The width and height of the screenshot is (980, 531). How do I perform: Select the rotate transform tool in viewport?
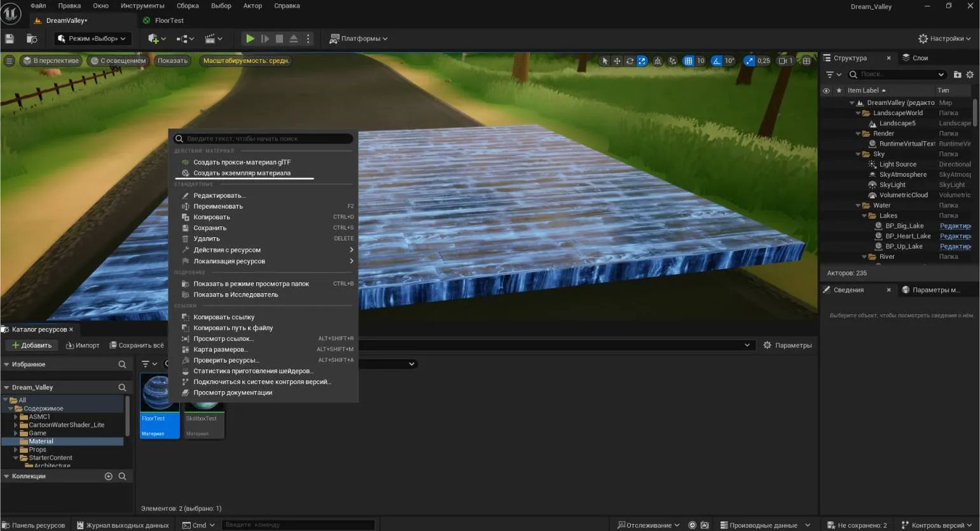coord(630,61)
